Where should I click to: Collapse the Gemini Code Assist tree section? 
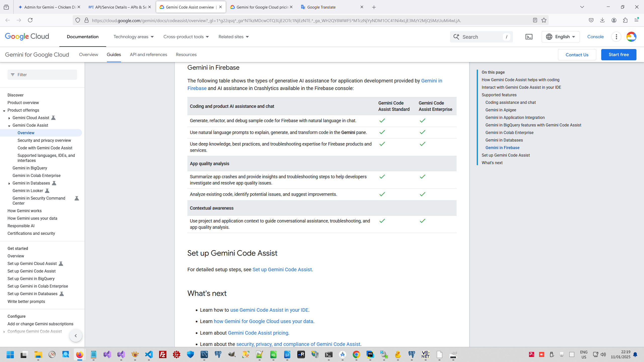tap(9, 125)
